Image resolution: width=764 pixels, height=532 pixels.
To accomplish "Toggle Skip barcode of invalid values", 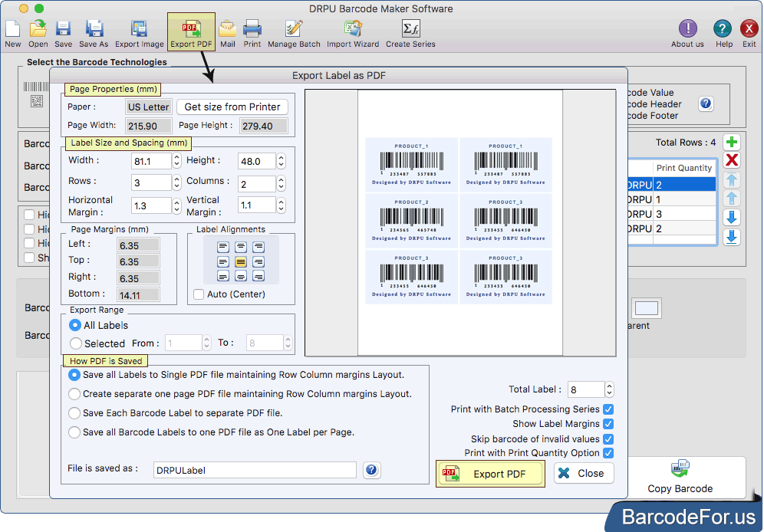I will click(x=608, y=439).
